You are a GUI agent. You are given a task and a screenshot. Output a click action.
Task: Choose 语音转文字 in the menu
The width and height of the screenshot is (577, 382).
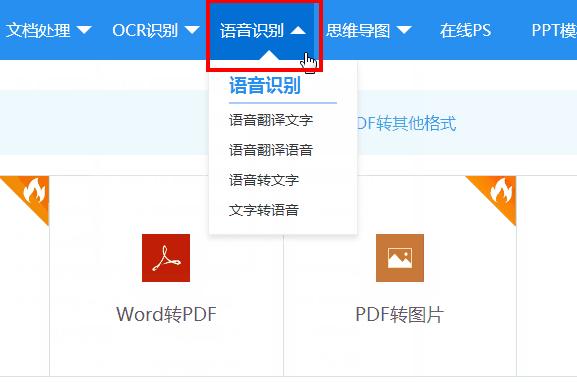click(x=264, y=180)
